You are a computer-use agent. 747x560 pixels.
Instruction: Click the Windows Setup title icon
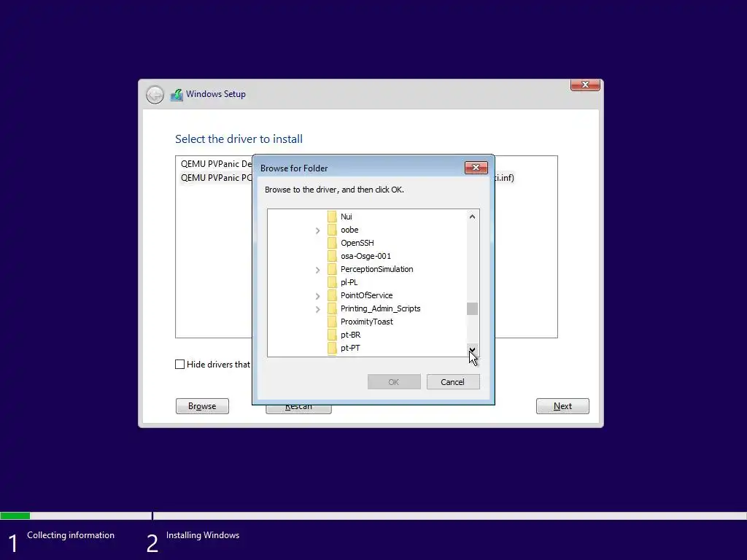[x=177, y=94]
